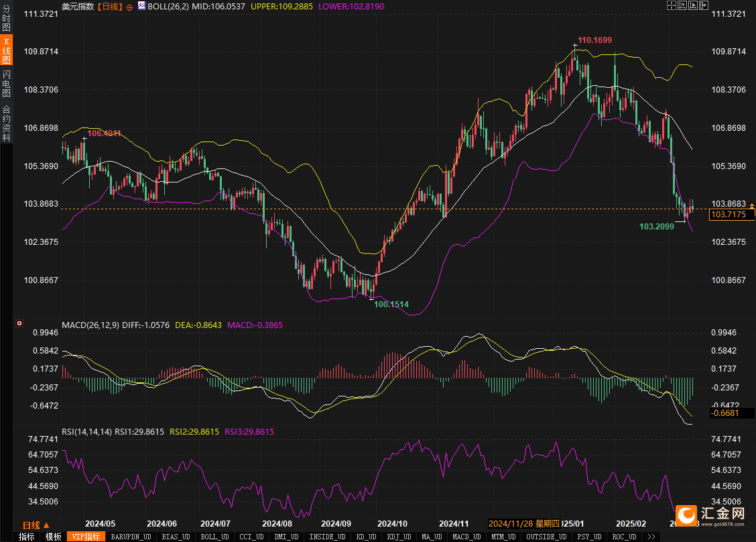Click the crosshair cursor icon at top right
Viewport: 756px width, 542px height.
click(x=671, y=5)
